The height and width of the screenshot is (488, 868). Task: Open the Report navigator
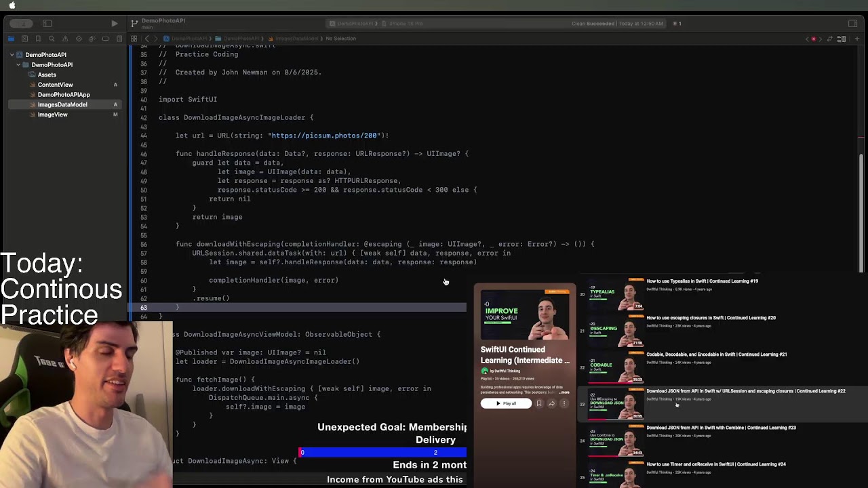119,39
